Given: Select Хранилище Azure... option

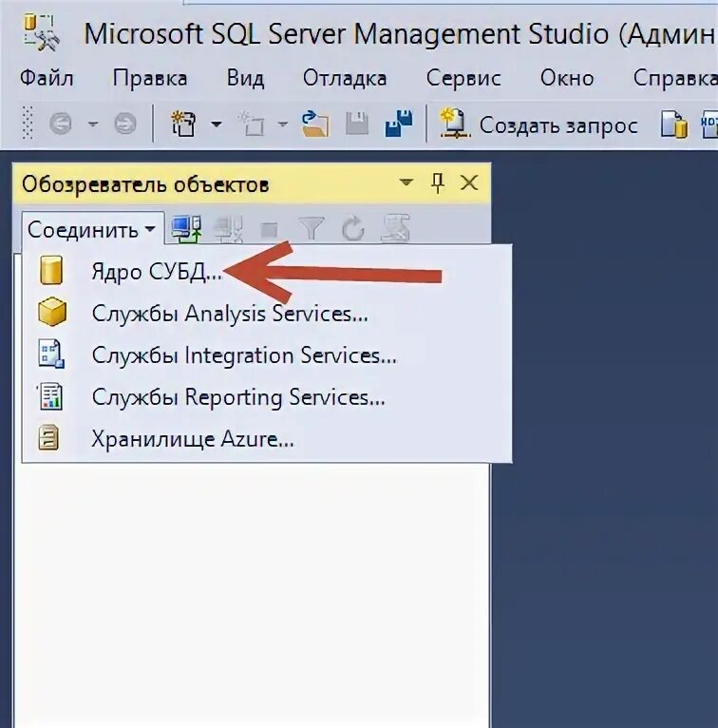Looking at the screenshot, I should click(193, 439).
